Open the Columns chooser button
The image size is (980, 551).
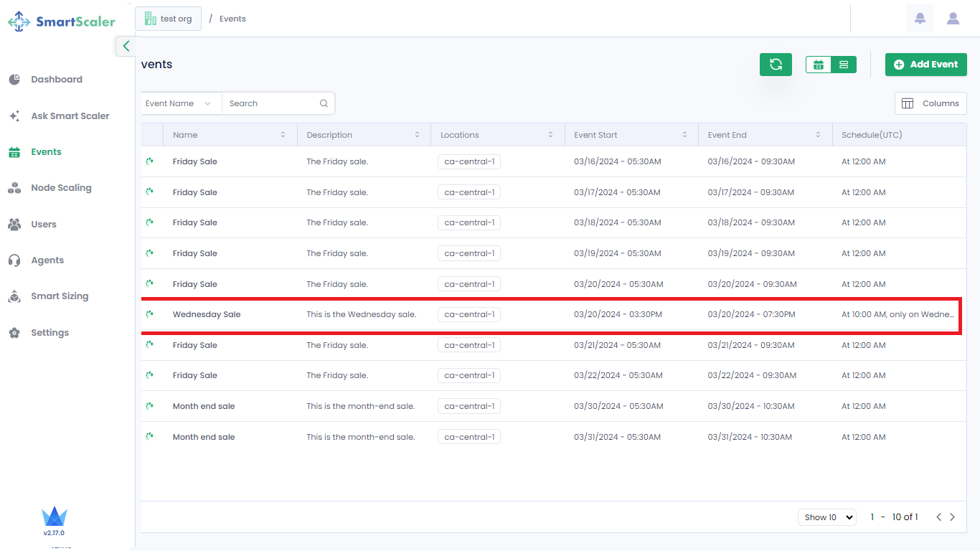pyautogui.click(x=930, y=103)
